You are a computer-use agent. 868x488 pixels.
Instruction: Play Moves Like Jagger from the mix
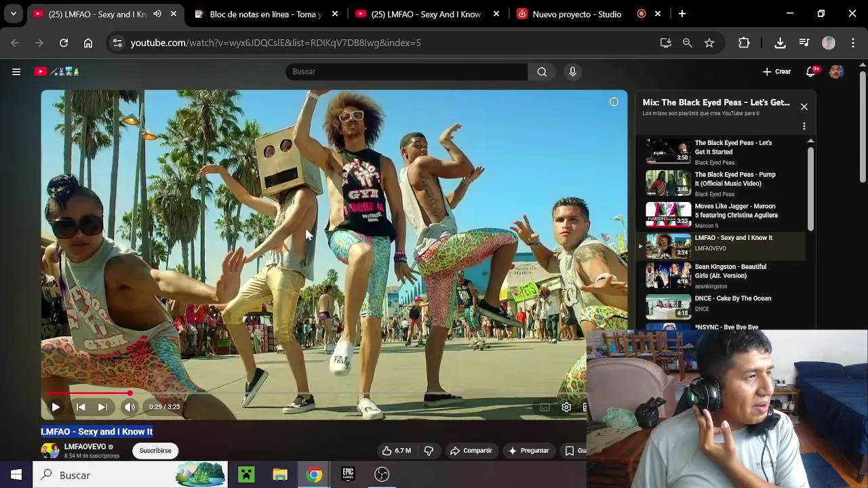[722, 215]
